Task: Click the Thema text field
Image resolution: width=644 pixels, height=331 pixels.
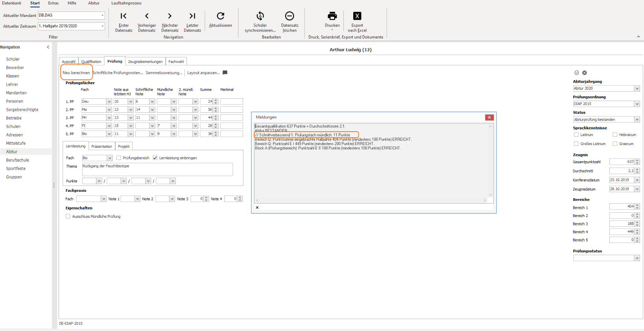Action: pos(157,169)
